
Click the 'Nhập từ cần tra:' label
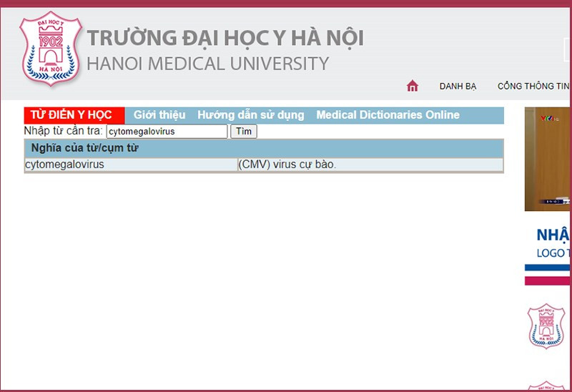(x=64, y=131)
